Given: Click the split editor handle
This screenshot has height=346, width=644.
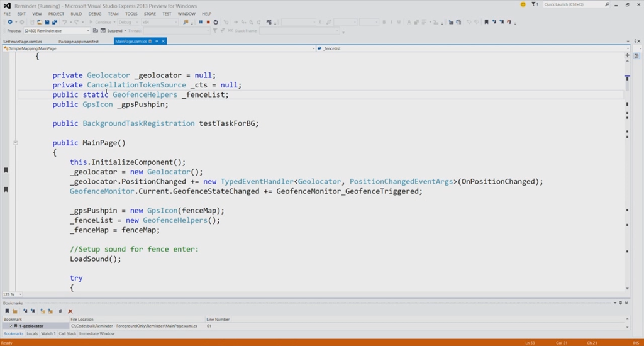Looking at the screenshot, I should pyautogui.click(x=627, y=55).
